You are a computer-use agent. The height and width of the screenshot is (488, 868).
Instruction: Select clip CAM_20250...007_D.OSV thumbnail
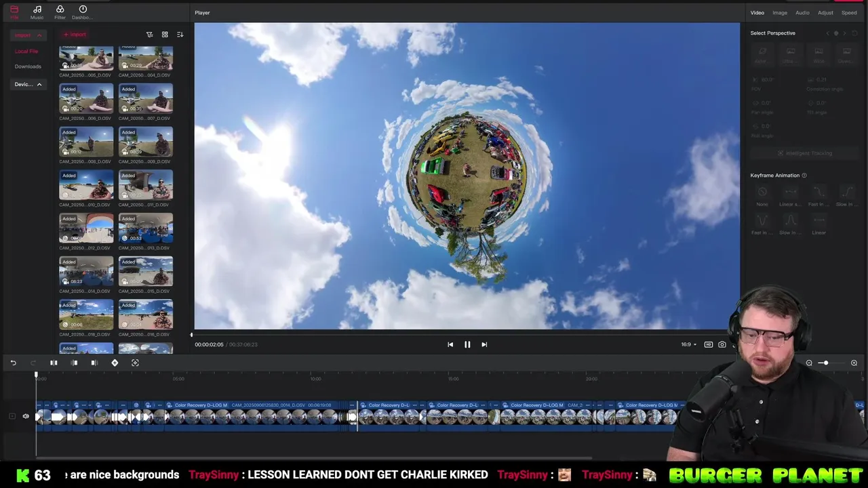[146, 98]
